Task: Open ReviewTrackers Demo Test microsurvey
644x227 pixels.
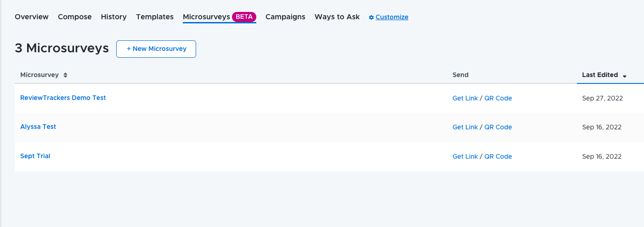Action: pyautogui.click(x=63, y=98)
